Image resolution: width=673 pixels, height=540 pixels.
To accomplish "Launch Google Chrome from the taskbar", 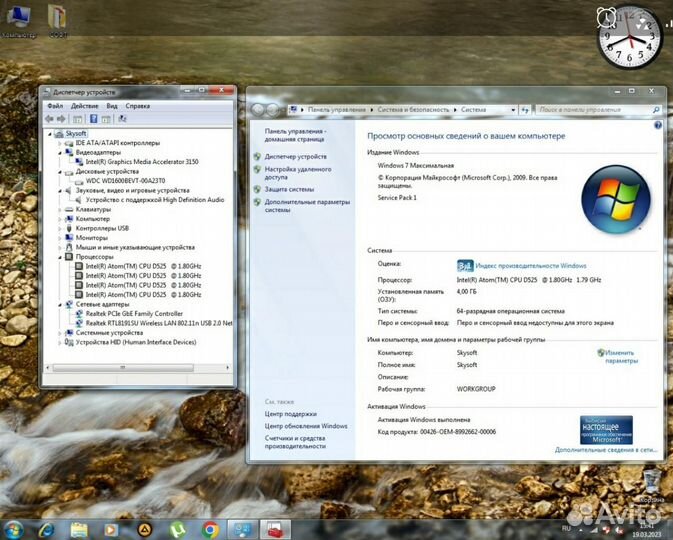I will click(x=210, y=529).
